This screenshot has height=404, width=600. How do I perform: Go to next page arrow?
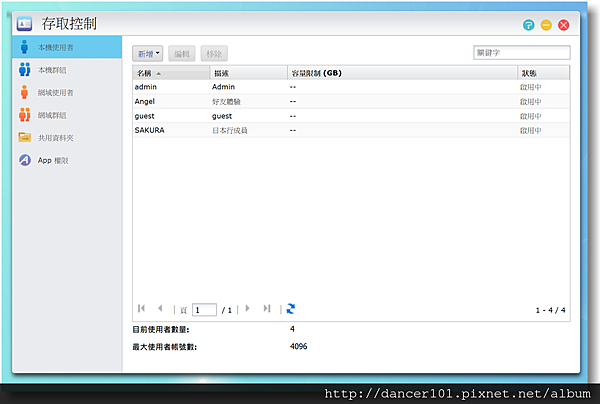[248, 308]
